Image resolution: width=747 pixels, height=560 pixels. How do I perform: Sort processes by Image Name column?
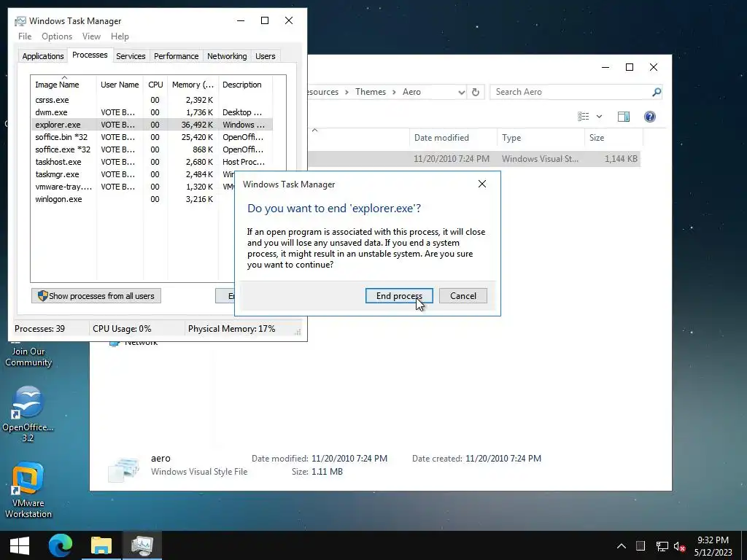(63, 85)
